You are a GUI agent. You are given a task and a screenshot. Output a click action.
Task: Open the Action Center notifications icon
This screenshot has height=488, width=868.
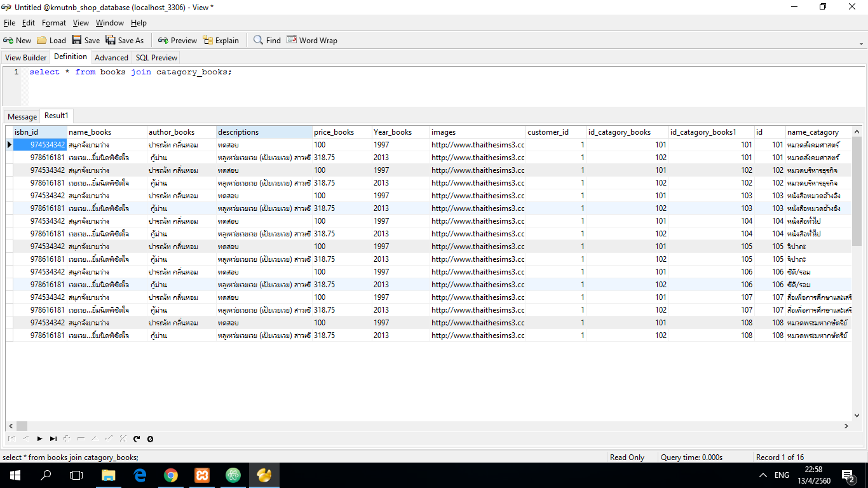pos(848,475)
